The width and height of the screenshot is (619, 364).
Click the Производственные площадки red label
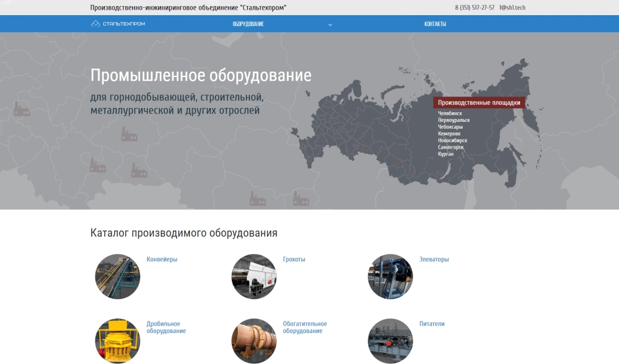479,103
